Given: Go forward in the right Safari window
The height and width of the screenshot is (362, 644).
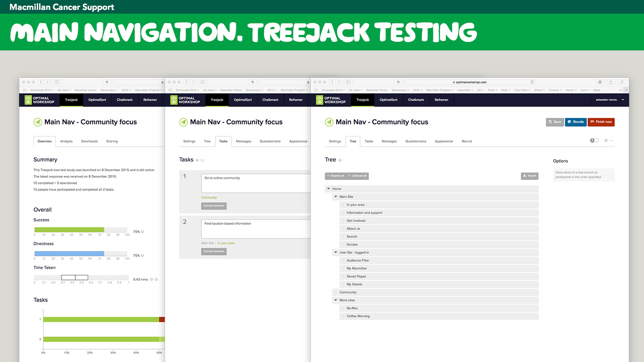Looking at the screenshot, I should pyautogui.click(x=339, y=82).
